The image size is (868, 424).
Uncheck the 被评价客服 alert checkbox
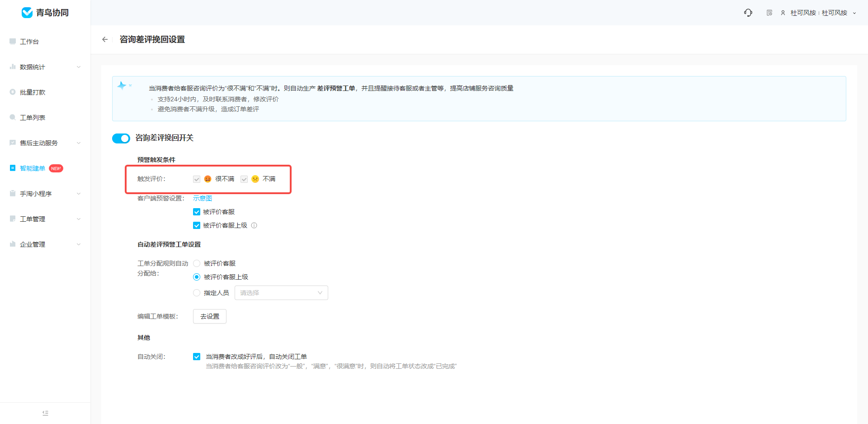(197, 212)
